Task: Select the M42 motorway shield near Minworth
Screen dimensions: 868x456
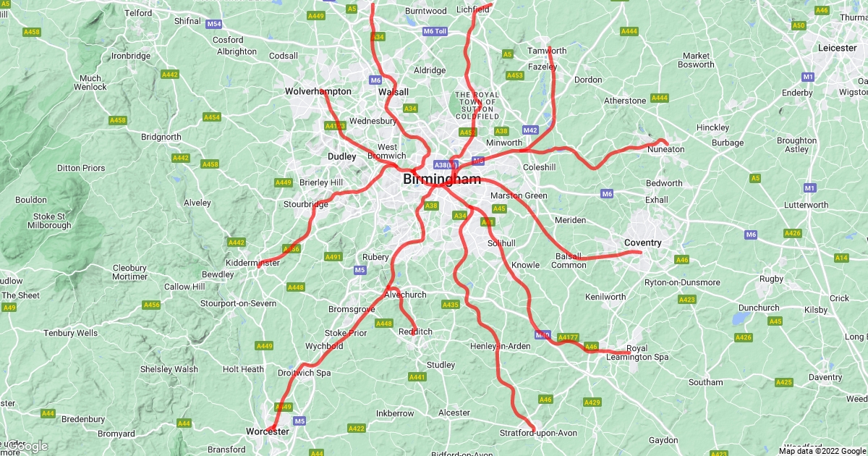Action: click(530, 130)
